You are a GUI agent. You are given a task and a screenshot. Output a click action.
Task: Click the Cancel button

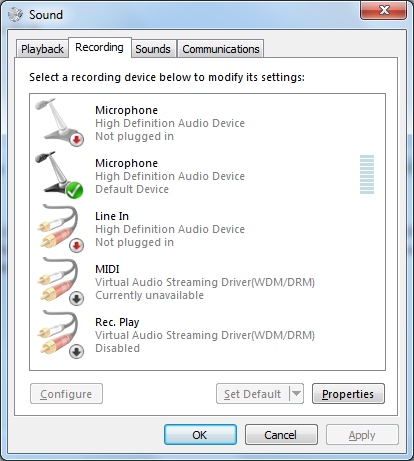coord(281,435)
